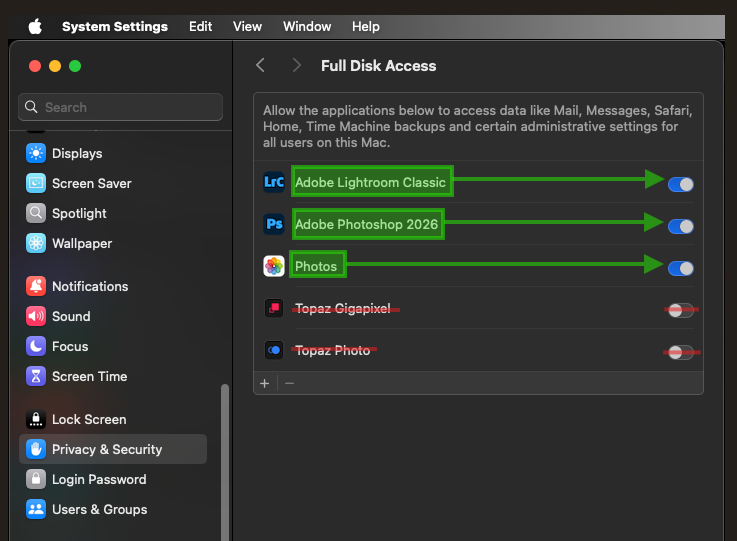Click the Topaz Gigapixel app icon

point(274,308)
